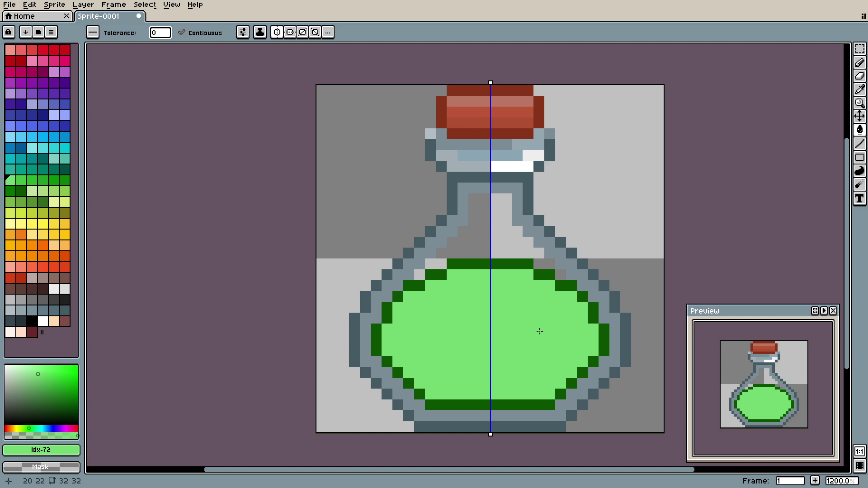Open the palette options menu
868x488 pixels.
51,32
